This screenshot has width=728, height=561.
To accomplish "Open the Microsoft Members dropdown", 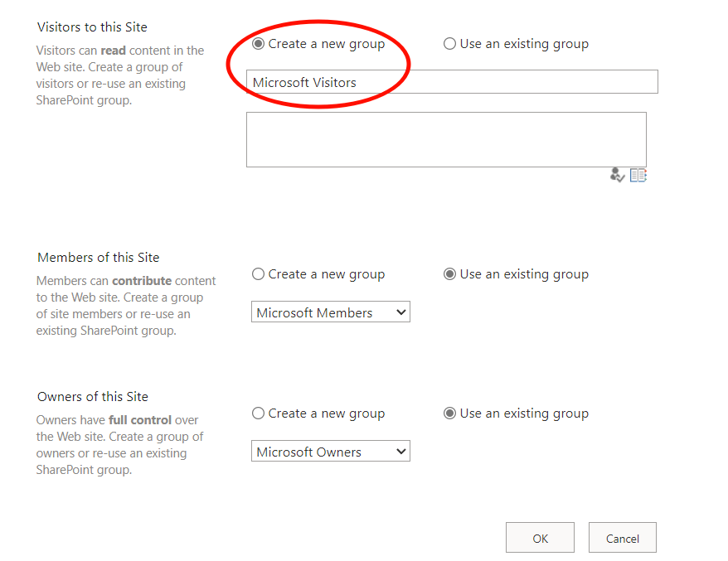I will (x=330, y=312).
